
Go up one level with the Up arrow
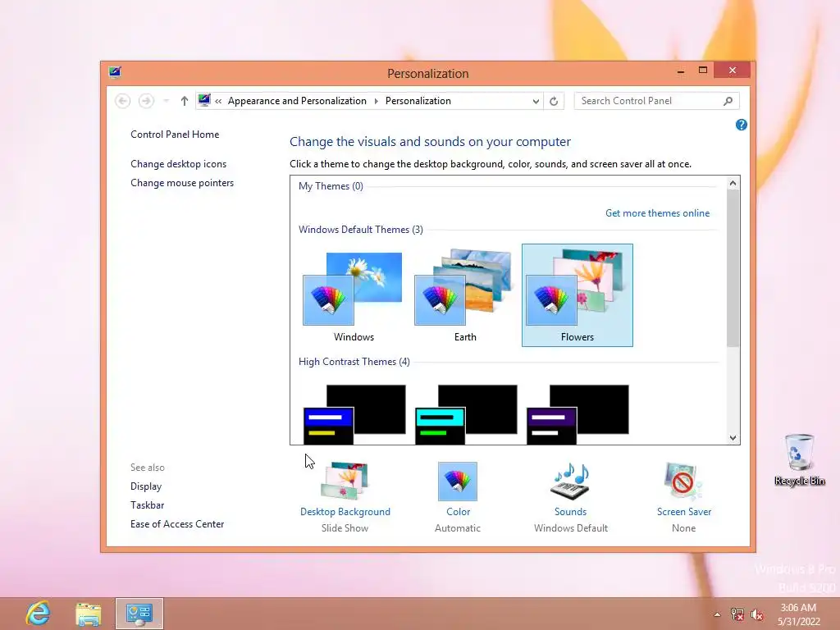tap(185, 101)
